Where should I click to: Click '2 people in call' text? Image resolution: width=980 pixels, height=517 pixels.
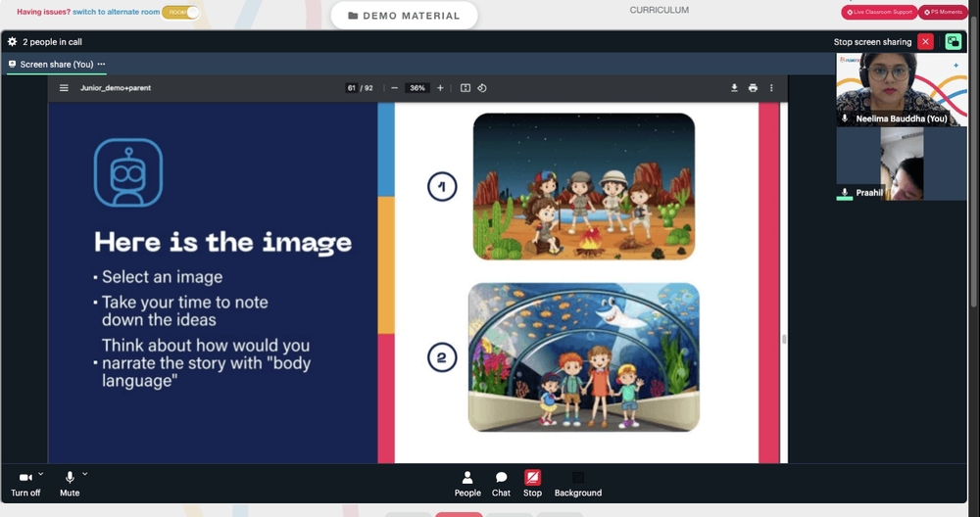pyautogui.click(x=53, y=42)
